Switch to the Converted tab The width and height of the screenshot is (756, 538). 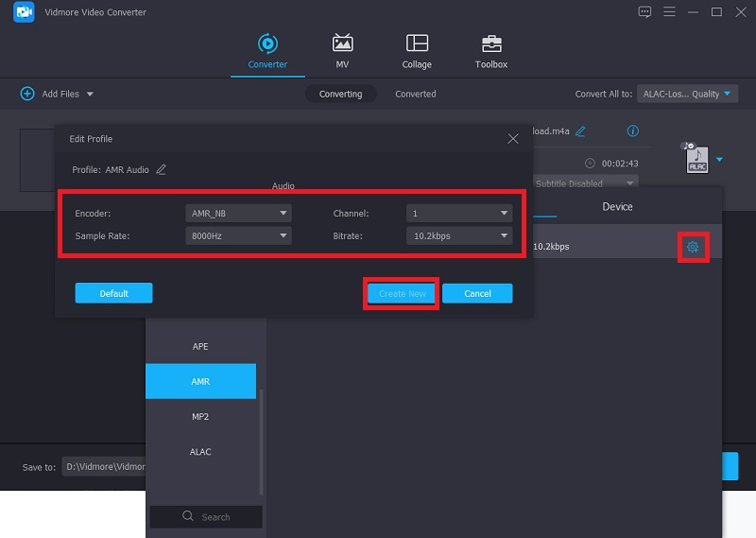point(415,94)
